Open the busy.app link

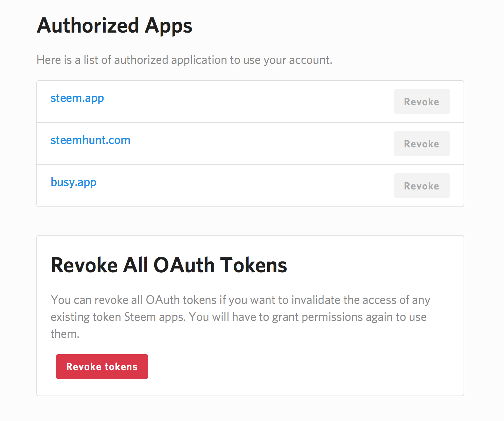(x=73, y=182)
